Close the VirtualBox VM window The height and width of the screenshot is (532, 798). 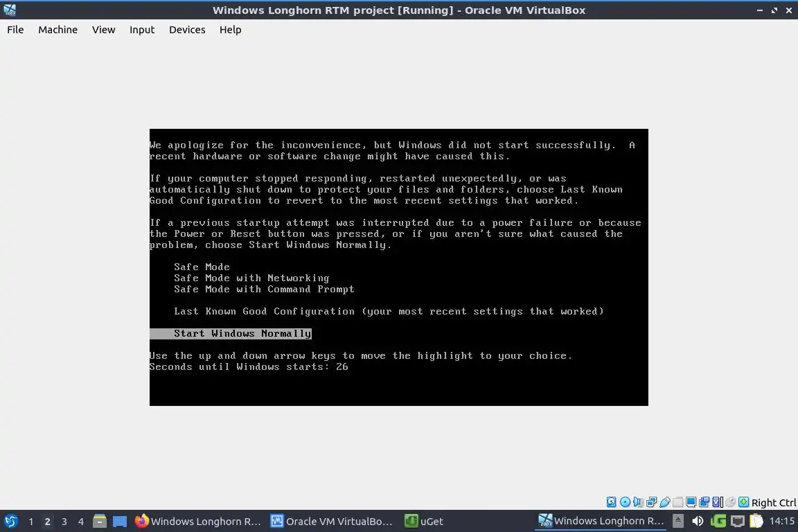pyautogui.click(x=789, y=10)
